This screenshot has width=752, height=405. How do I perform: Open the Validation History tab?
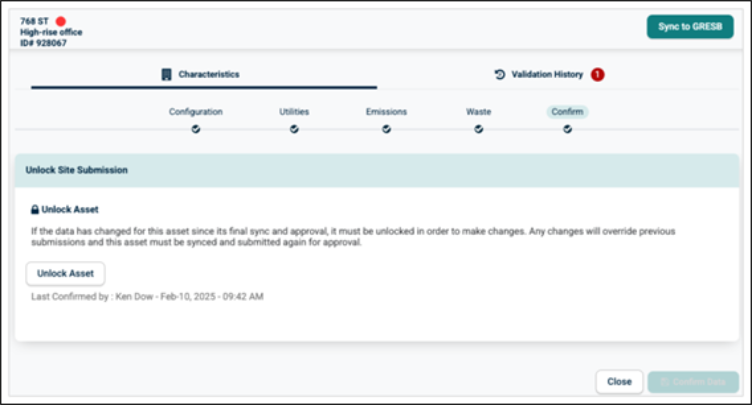point(546,74)
